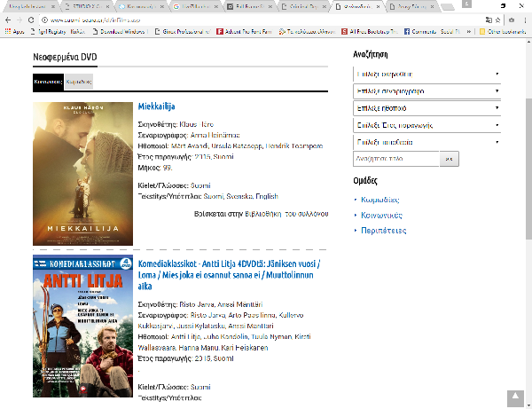532x409 pixels.
Task: Open the All Free Bootstrap bookmark
Action: 370,32
